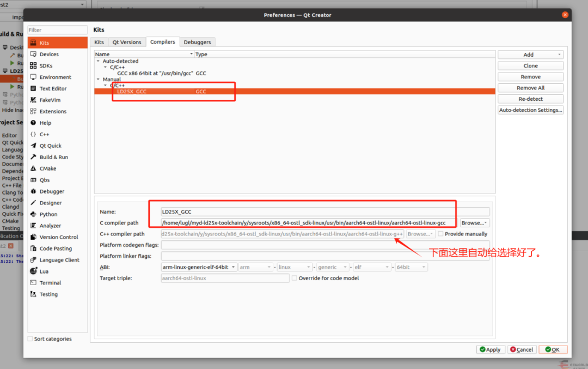Open the Help settings icon
The image size is (588, 369).
(33, 123)
